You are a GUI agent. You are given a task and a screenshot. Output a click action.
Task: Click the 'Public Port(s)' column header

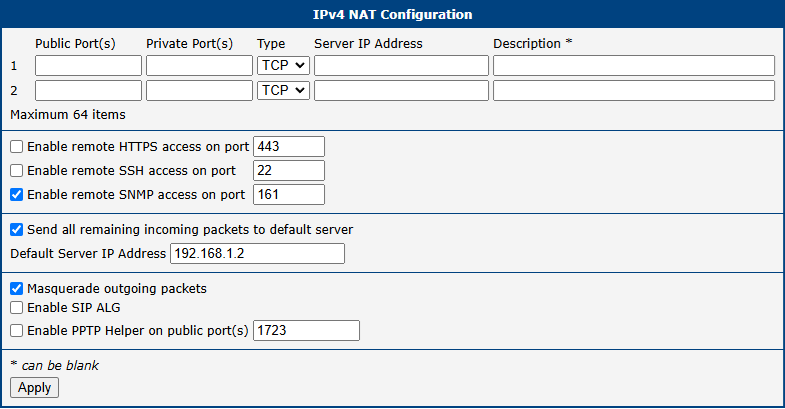pos(75,44)
